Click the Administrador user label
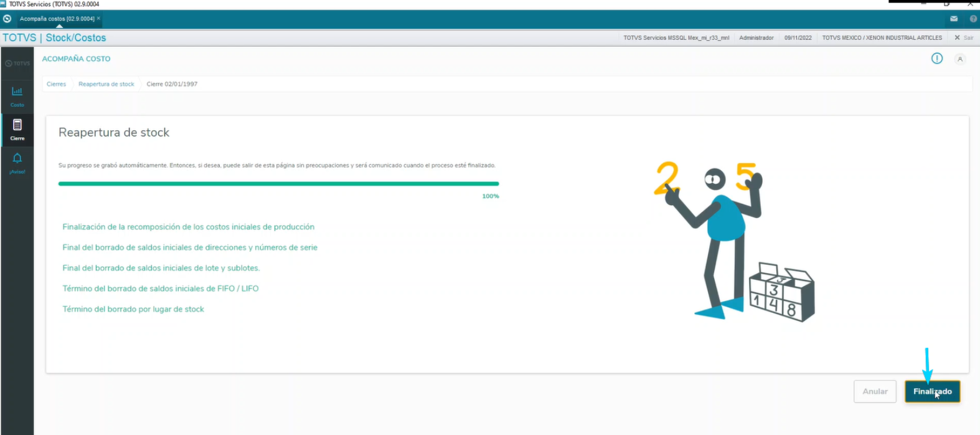This screenshot has height=435, width=980. click(756, 38)
